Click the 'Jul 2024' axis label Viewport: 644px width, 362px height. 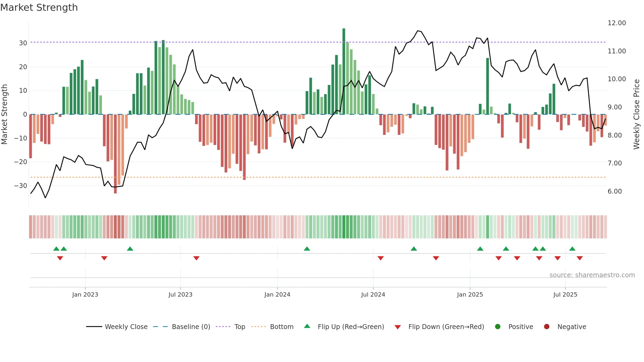point(373,294)
